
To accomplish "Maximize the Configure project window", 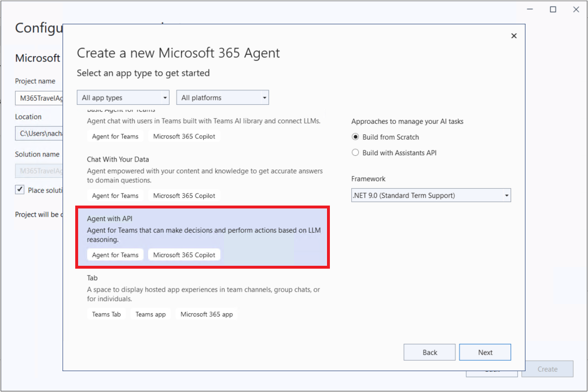I will (x=553, y=9).
